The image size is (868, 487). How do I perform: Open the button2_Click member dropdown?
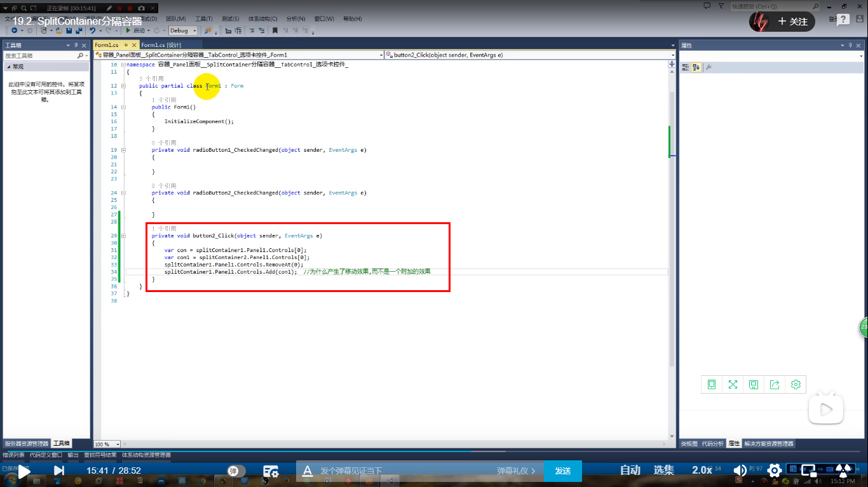530,55
